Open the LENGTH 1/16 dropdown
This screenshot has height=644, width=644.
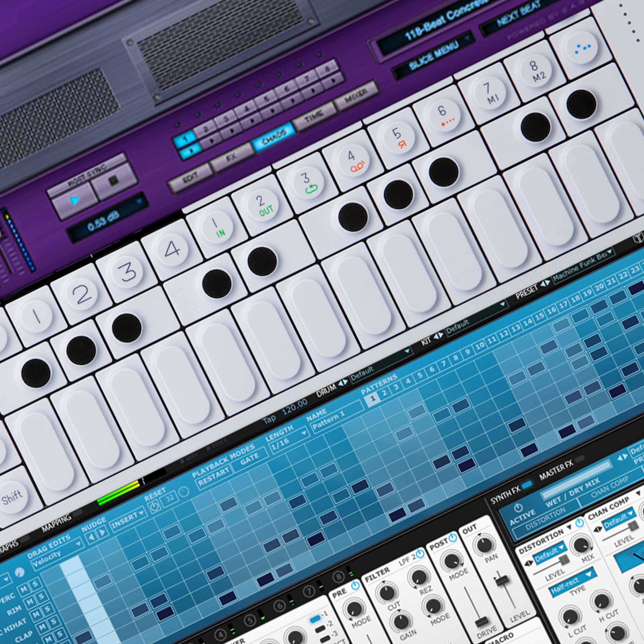pyautogui.click(x=290, y=441)
